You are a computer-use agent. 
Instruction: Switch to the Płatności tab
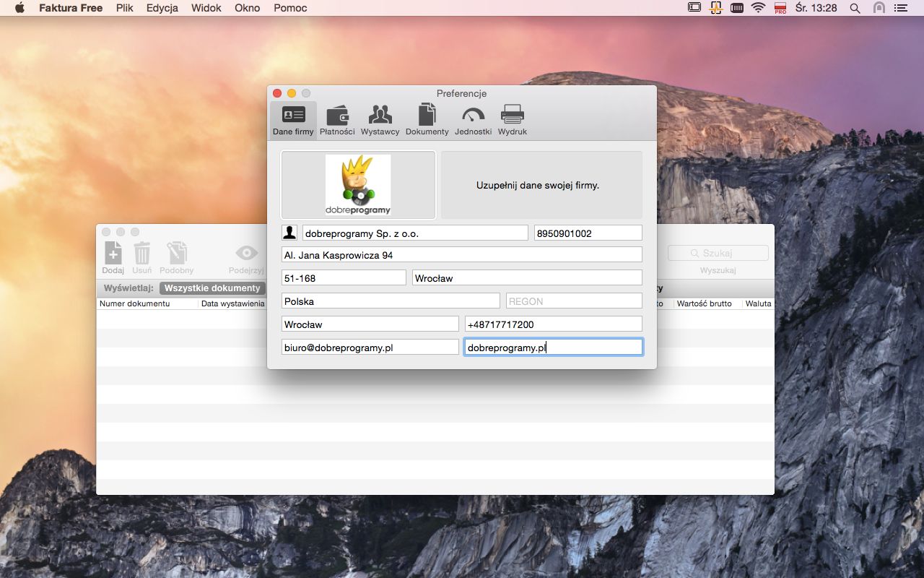pos(337,120)
